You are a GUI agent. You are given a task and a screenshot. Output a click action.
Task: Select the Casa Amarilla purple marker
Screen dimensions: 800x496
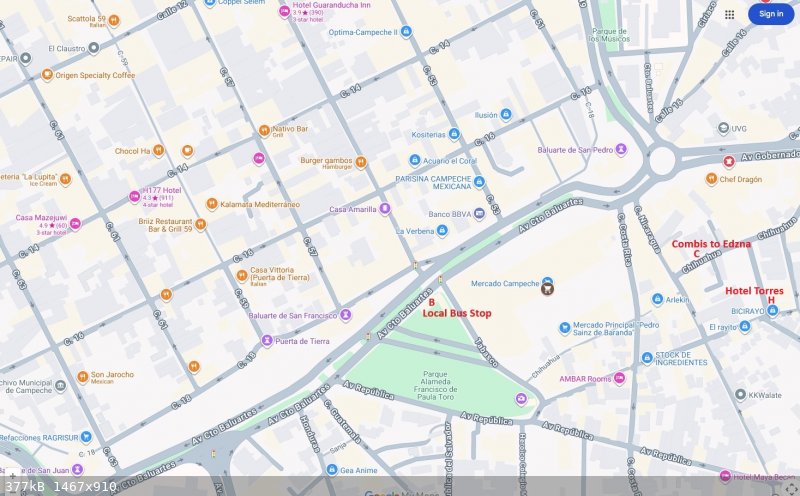(x=385, y=209)
